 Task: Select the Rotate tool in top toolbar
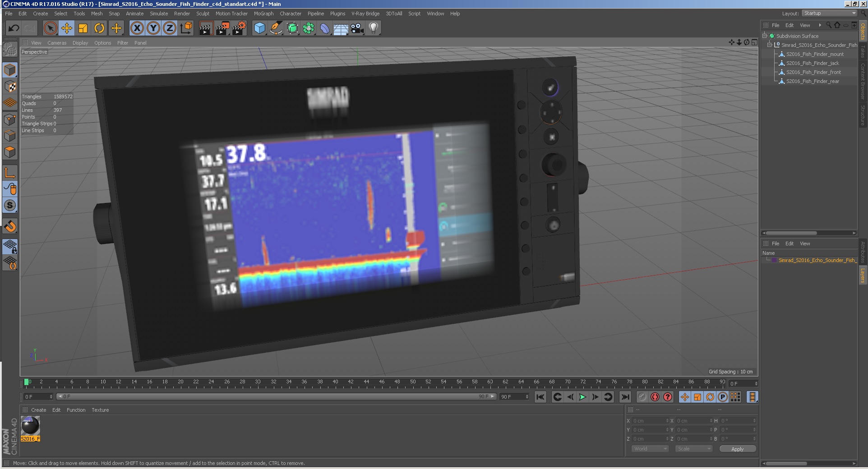click(99, 28)
